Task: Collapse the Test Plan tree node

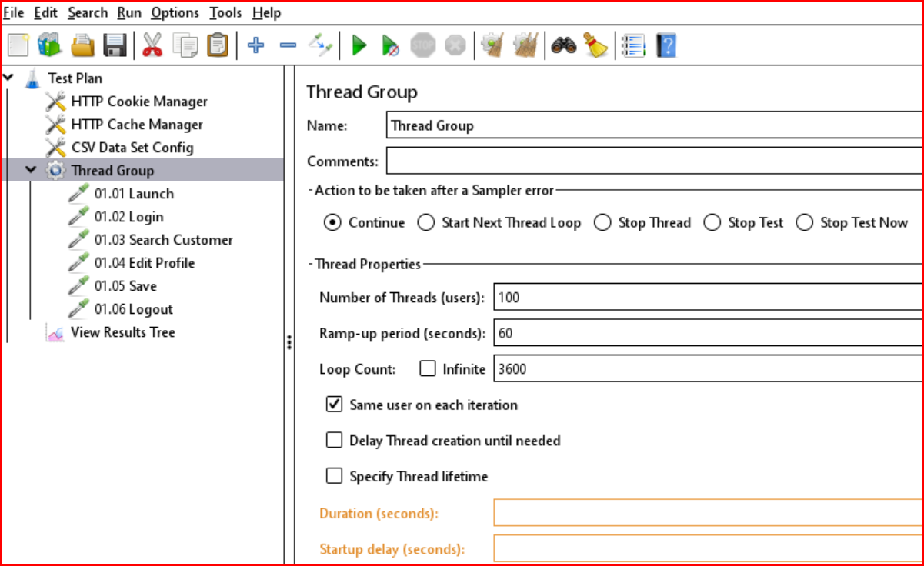Action: 8,78
